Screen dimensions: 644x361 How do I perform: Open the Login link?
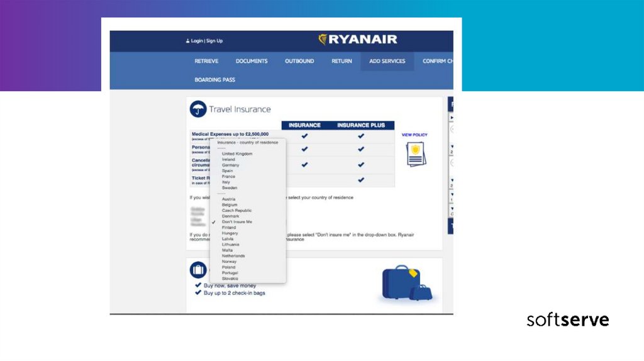point(197,41)
